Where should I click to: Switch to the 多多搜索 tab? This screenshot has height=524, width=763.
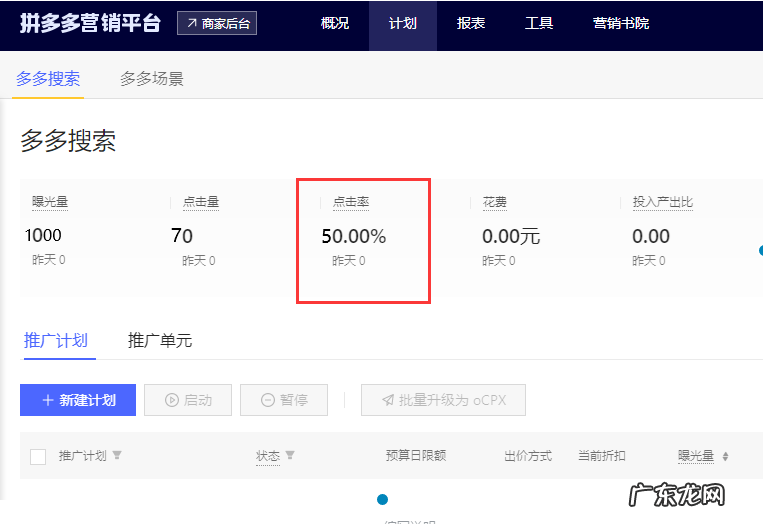tap(48, 78)
